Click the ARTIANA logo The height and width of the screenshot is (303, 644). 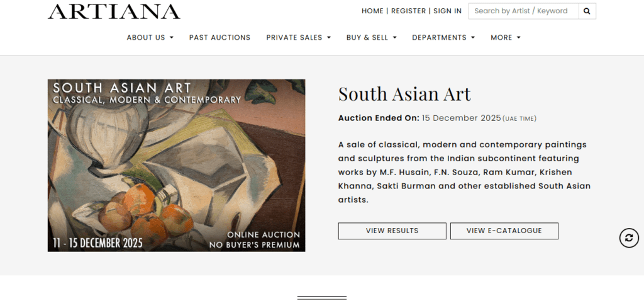(x=114, y=11)
